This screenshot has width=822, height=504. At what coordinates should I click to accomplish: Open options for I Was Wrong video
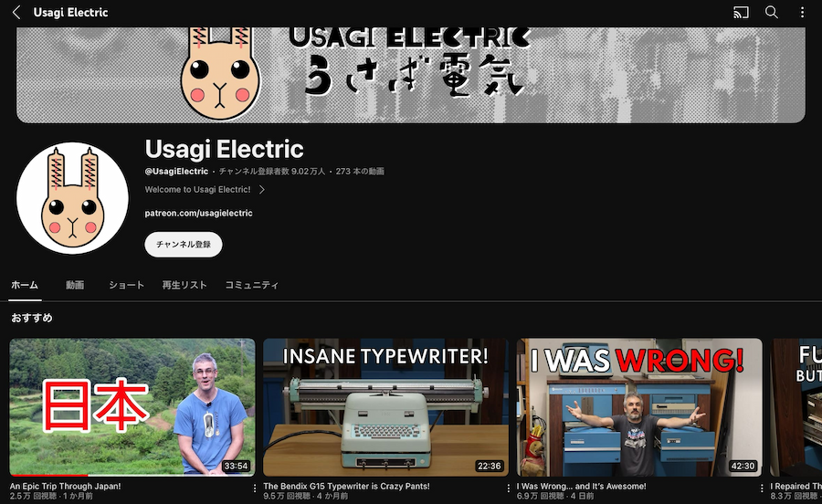[x=762, y=488]
